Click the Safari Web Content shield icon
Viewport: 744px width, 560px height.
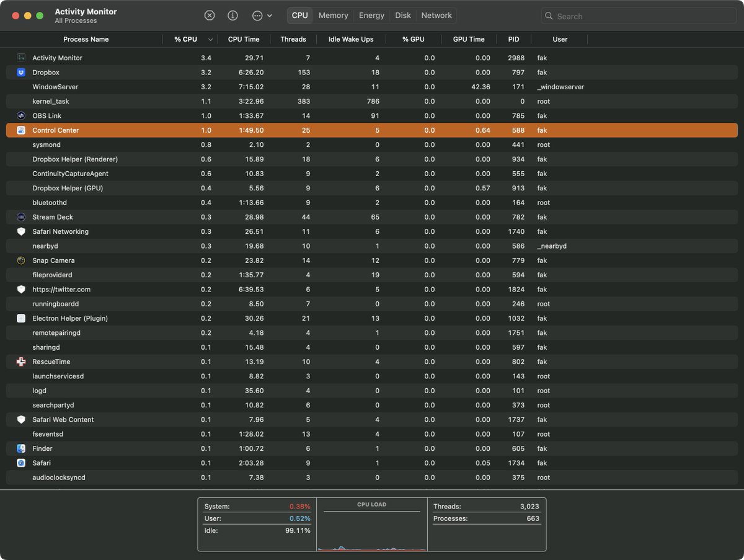point(21,420)
